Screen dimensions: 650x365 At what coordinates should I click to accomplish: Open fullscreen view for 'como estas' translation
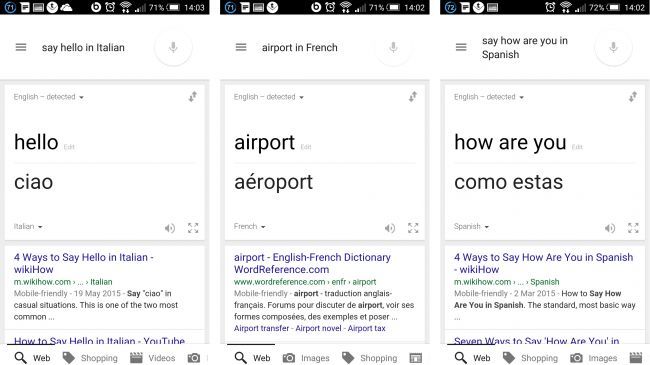[x=633, y=228]
